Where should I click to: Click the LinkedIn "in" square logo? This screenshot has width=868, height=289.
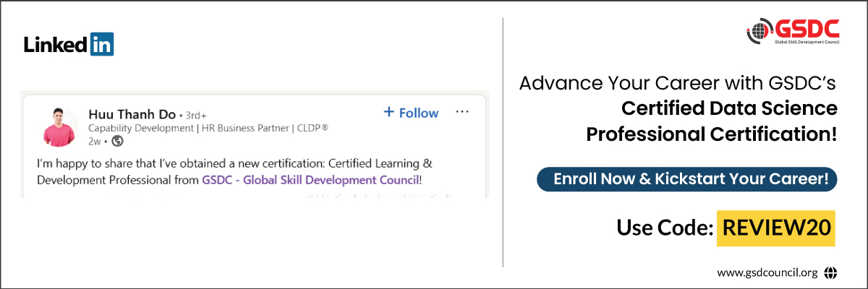click(102, 45)
